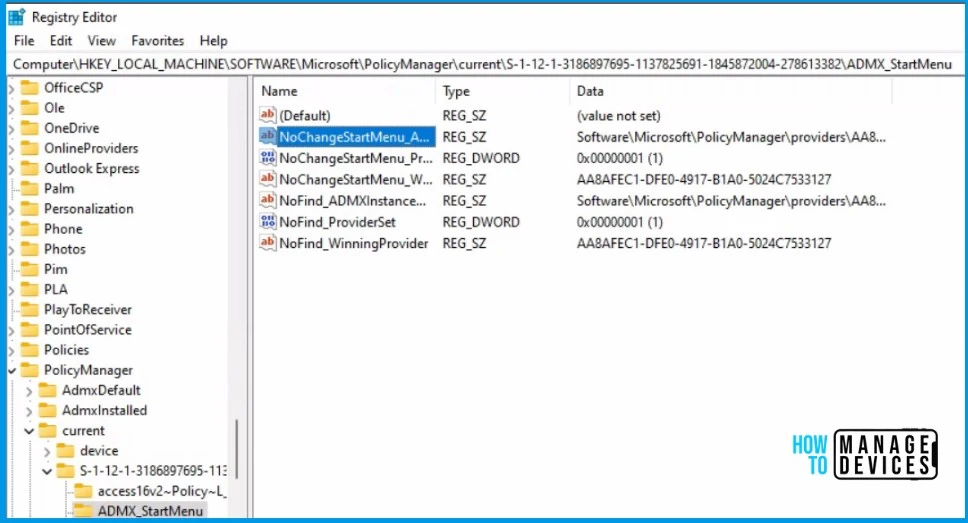Expand the Outlook Express tree node
The width and height of the screenshot is (968, 523).
pyautogui.click(x=12, y=169)
